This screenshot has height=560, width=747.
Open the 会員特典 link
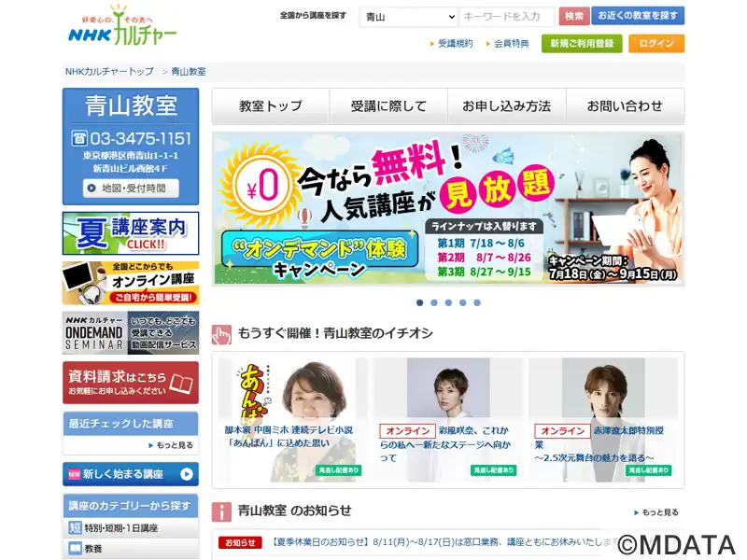[511, 44]
